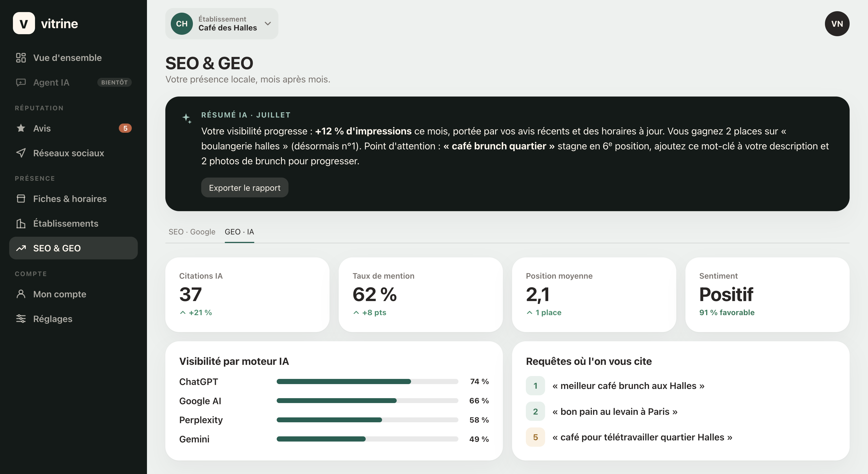Click the Agent IA chat icon
Image resolution: width=868 pixels, height=474 pixels.
21,82
